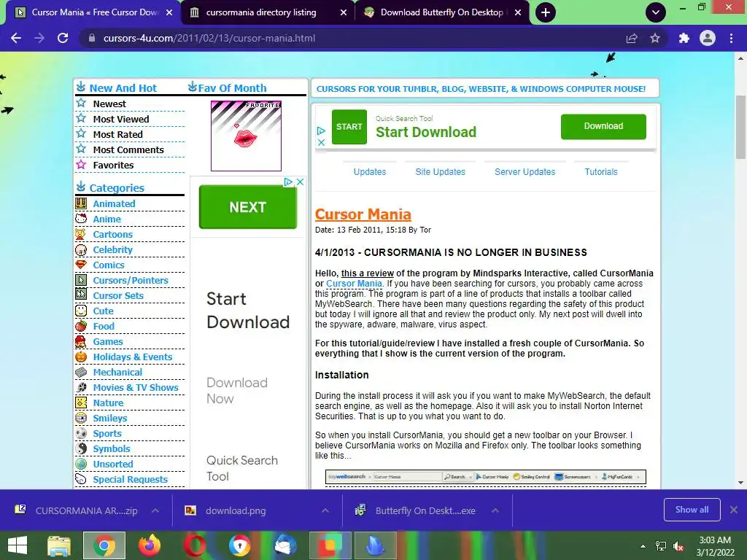Click the Holidays & Events pumpkin icon

tap(81, 357)
